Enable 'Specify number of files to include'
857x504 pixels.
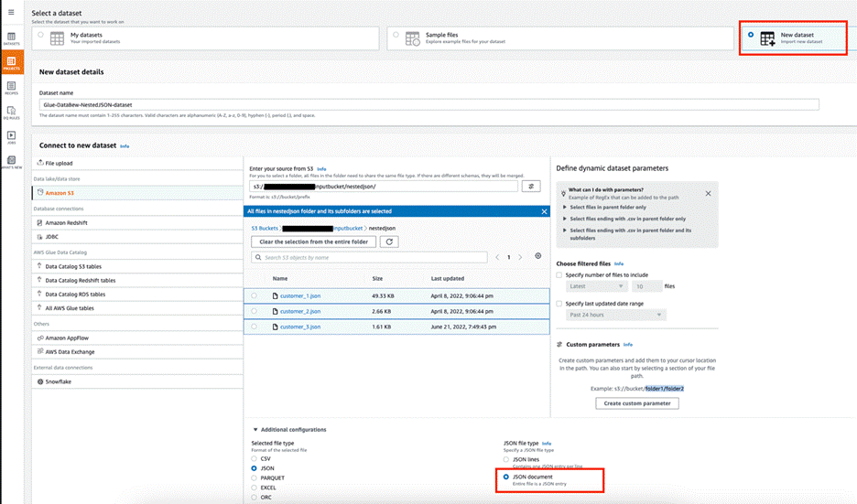(559, 274)
